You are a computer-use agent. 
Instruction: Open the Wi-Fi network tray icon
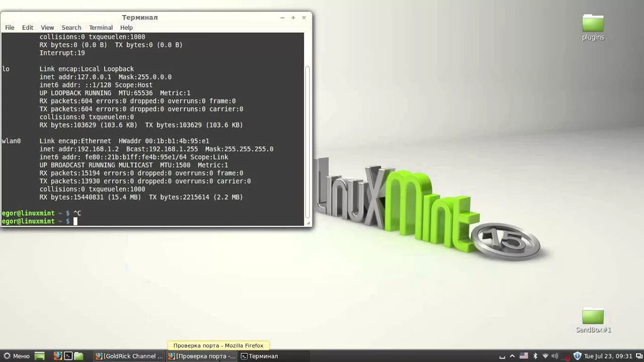click(545, 356)
